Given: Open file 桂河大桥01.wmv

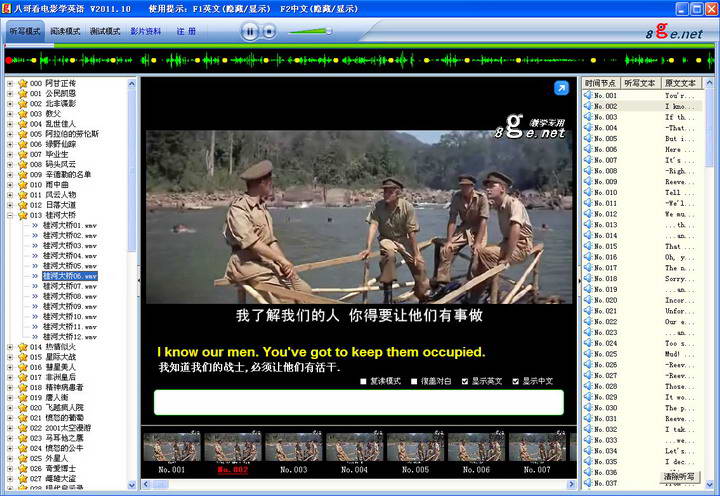Looking at the screenshot, I should tap(70, 225).
